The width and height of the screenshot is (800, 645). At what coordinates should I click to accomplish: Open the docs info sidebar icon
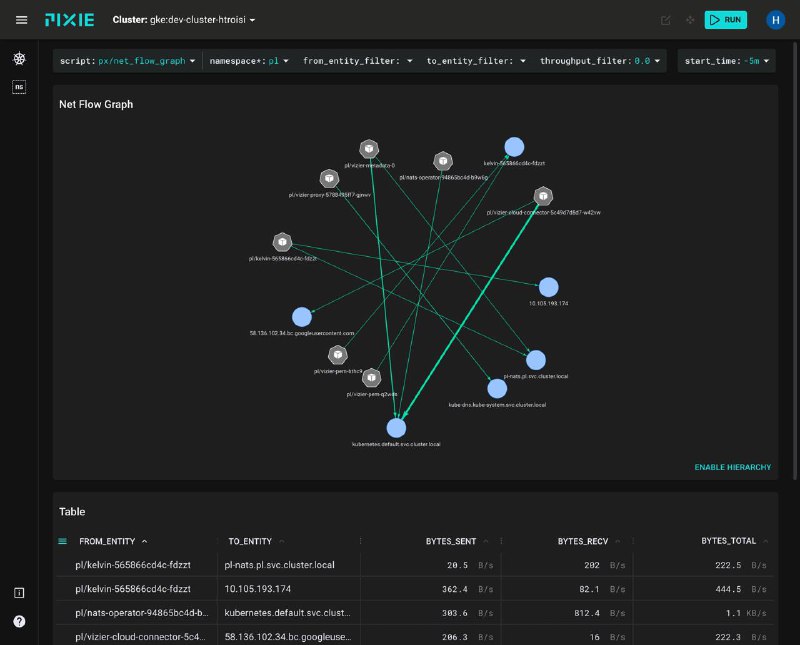[19, 592]
